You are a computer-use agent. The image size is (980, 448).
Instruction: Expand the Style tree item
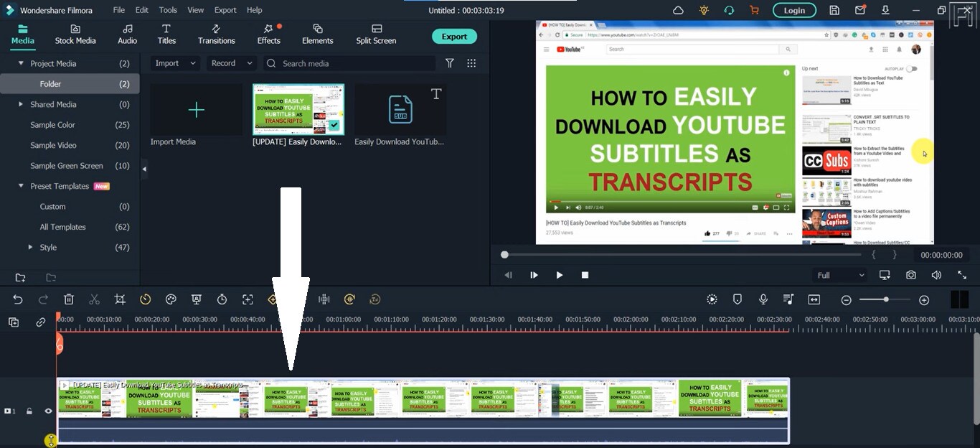[30, 247]
